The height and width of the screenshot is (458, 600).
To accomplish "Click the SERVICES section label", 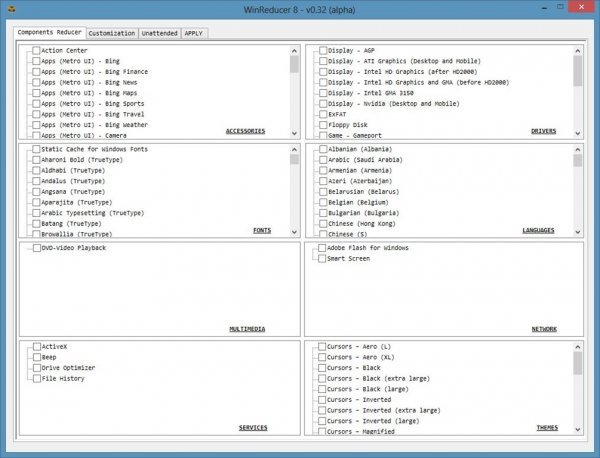I will 253,427.
